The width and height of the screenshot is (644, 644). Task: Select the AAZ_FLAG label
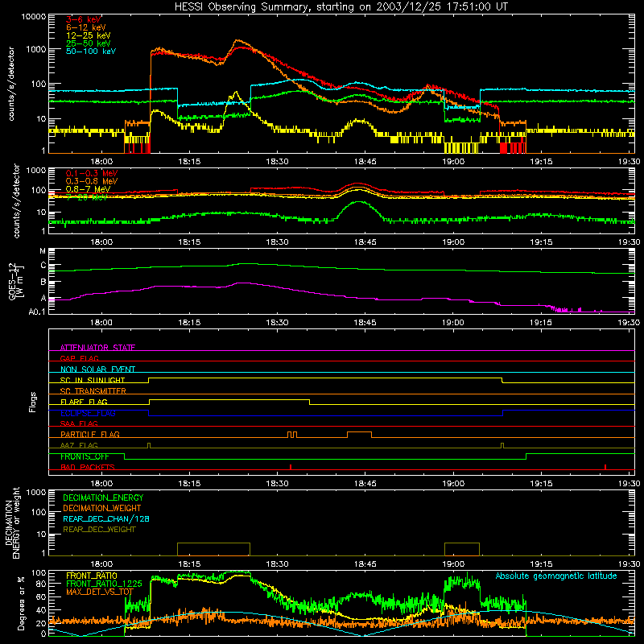tap(79, 445)
